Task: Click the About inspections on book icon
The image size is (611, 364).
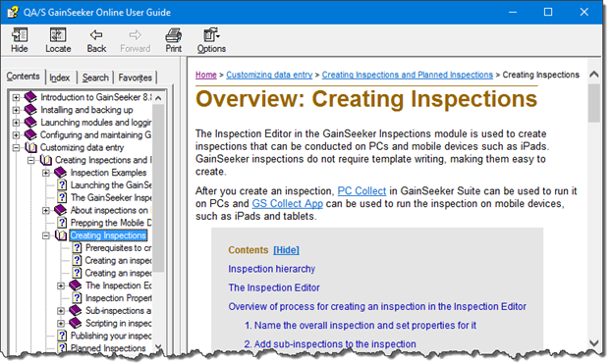Action: point(60,210)
